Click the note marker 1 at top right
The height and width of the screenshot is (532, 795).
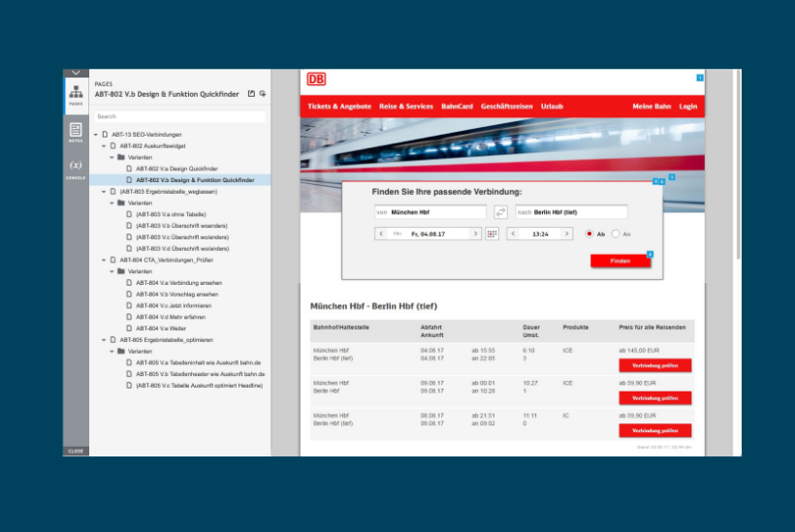(700, 77)
